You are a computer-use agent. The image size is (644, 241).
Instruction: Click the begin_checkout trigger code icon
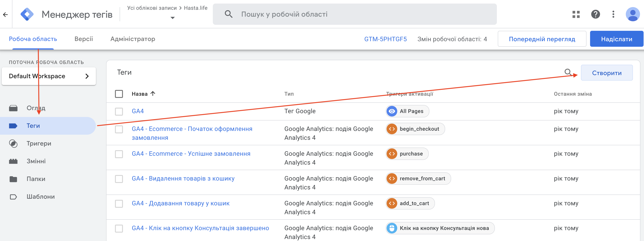pyautogui.click(x=392, y=129)
